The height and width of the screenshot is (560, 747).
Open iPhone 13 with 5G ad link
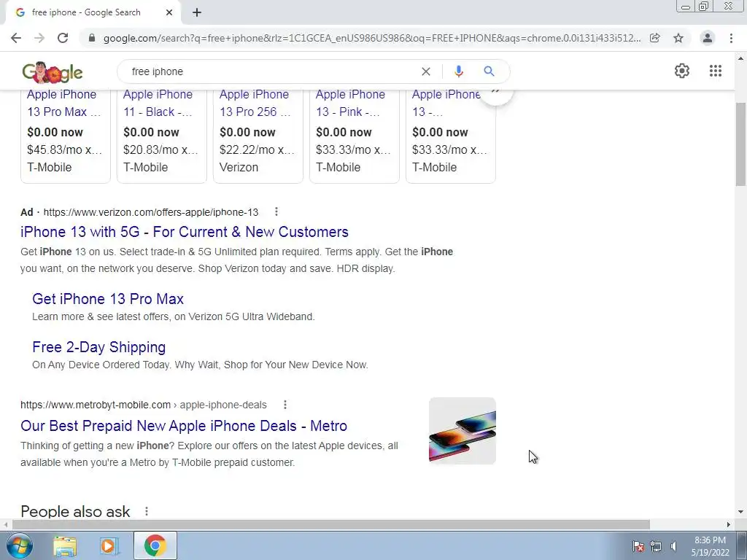coord(185,232)
